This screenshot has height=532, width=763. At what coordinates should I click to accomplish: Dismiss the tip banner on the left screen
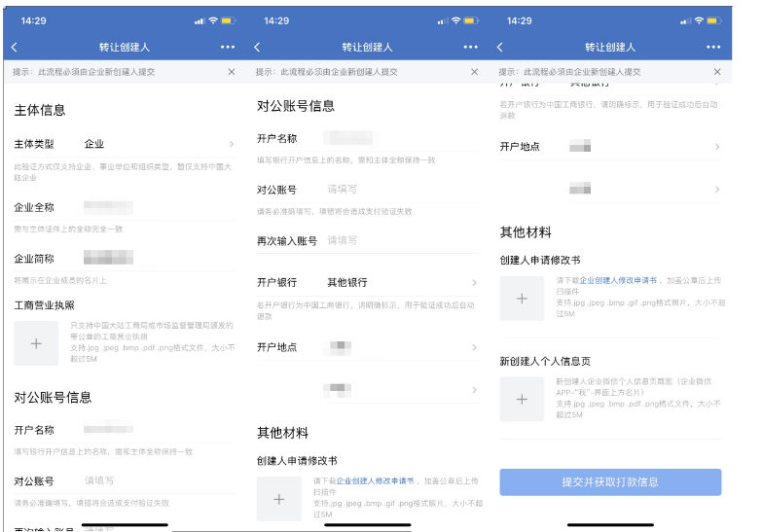[x=231, y=72]
